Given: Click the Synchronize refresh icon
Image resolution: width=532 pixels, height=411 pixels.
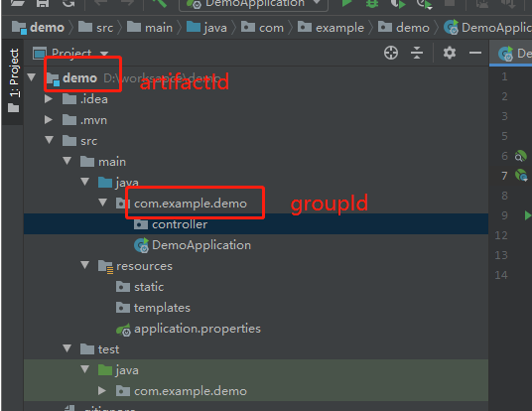Looking at the screenshot, I should click(68, 3).
